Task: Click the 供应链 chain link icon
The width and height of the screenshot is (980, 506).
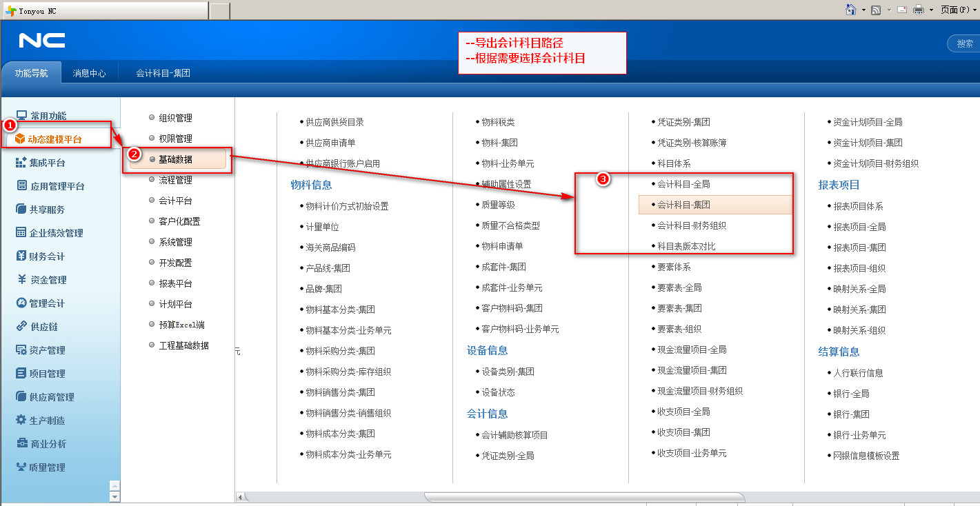Action: point(21,327)
